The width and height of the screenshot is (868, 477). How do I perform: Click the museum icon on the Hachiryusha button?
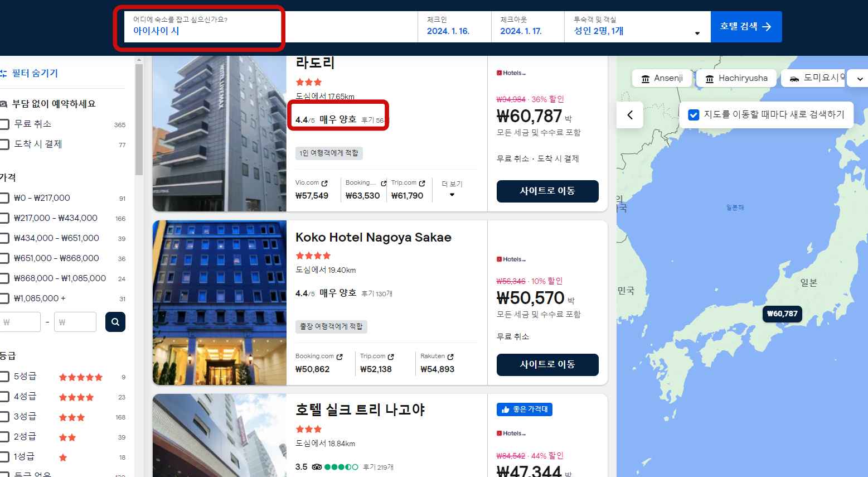(x=710, y=79)
